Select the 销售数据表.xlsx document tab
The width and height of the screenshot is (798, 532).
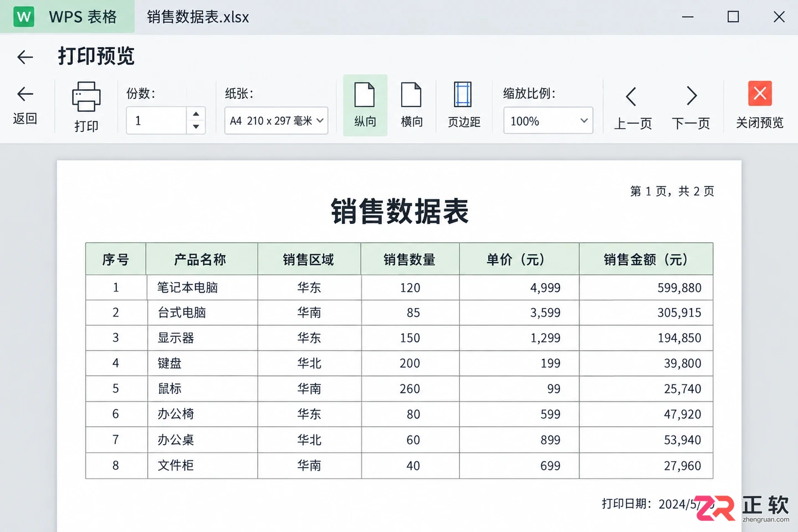[x=198, y=17]
